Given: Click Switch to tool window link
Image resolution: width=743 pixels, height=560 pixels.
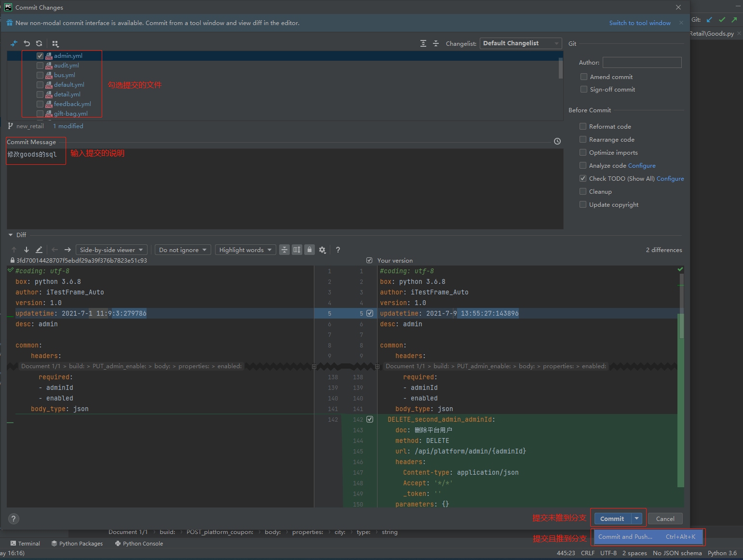Looking at the screenshot, I should 640,23.
